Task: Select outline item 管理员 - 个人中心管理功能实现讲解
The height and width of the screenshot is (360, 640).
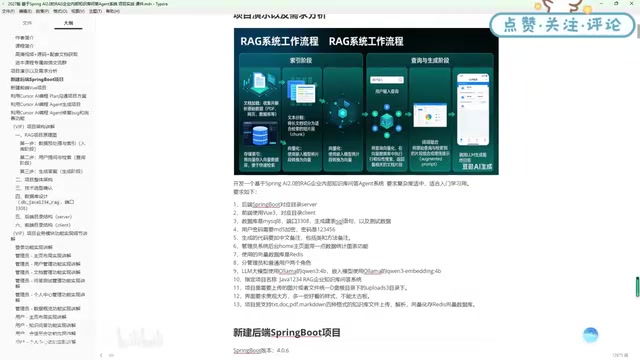Action: coord(50,297)
